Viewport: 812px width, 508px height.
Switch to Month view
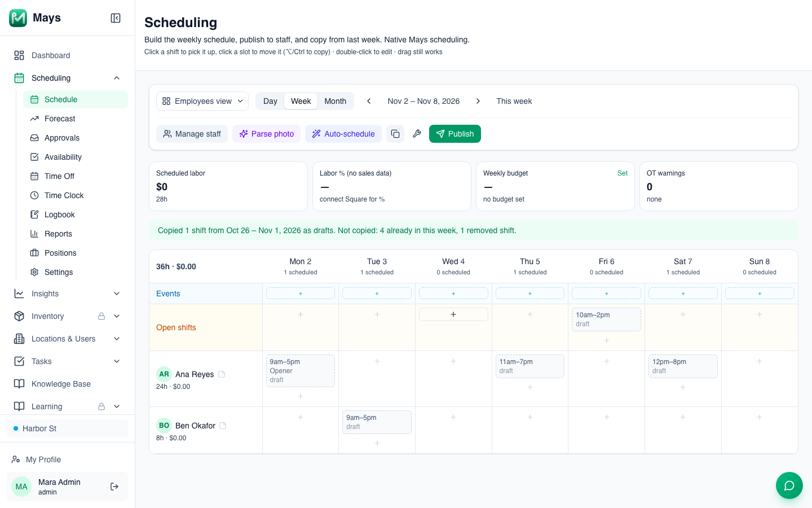pyautogui.click(x=335, y=101)
